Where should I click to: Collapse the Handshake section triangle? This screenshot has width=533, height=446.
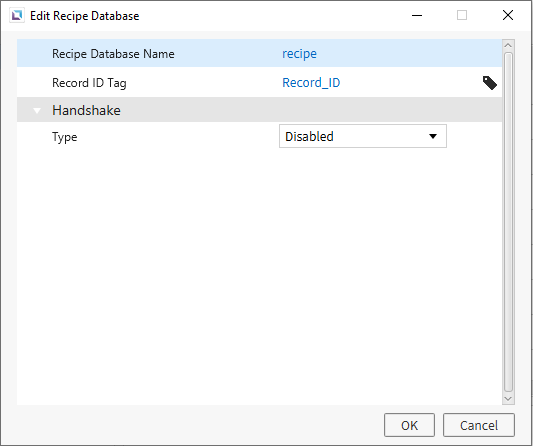pos(37,110)
